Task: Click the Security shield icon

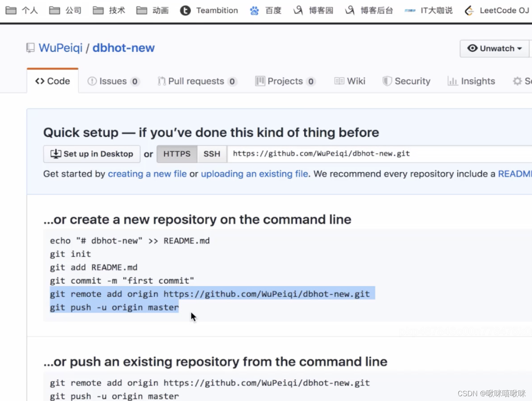Action: point(387,81)
